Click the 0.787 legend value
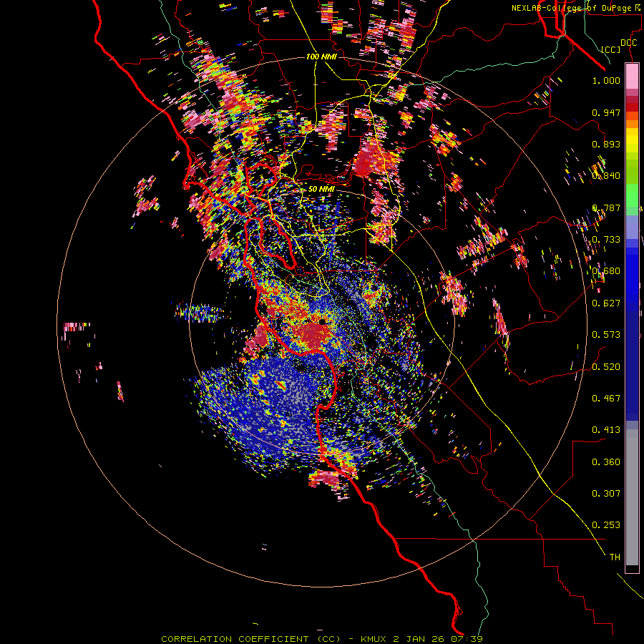Image resolution: width=644 pixels, height=644 pixels. tap(606, 208)
